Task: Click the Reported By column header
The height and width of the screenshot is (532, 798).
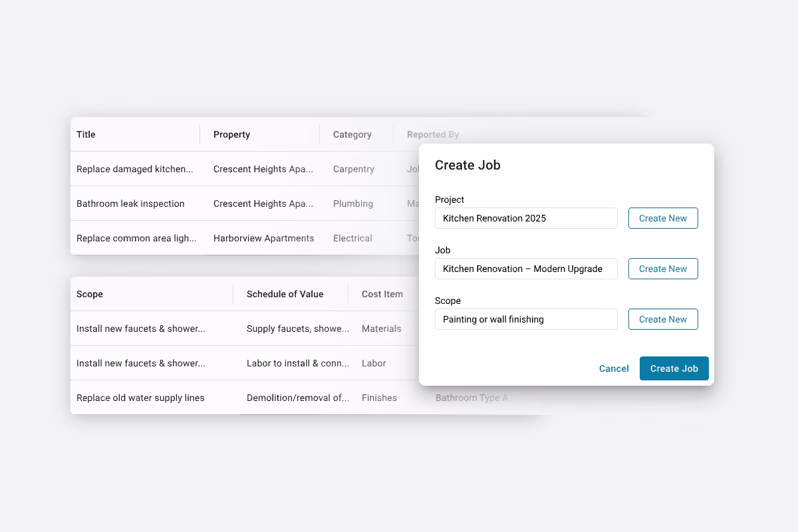Action: (x=432, y=134)
